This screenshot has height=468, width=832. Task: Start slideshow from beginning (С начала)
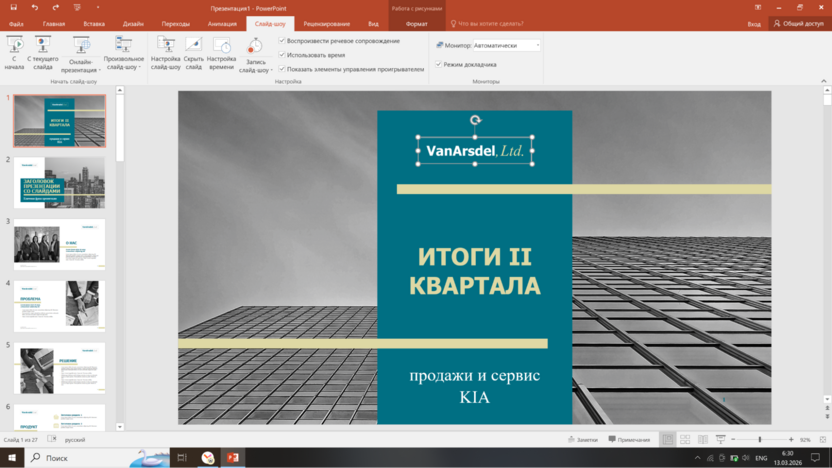(x=14, y=52)
